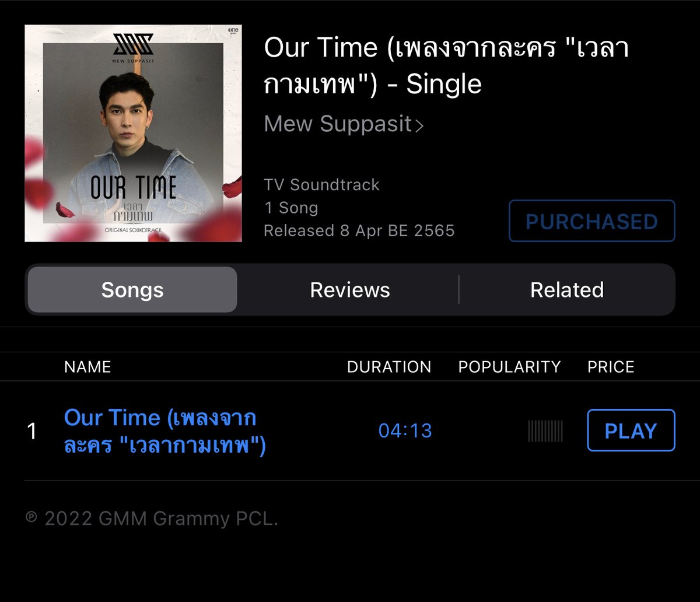The image size is (700, 602).
Task: Click the POPULARITY column header
Action: point(509,367)
